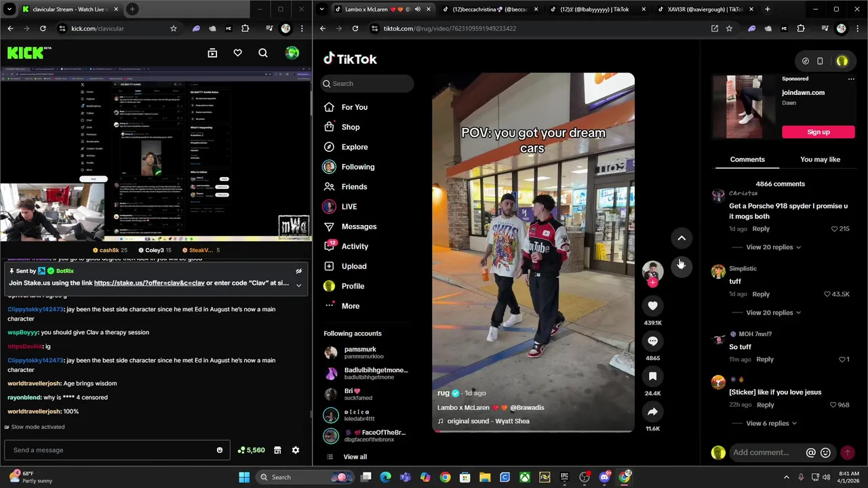This screenshot has height=488, width=868.
Task: Open the stake.us offer link in chat
Action: click(149, 283)
